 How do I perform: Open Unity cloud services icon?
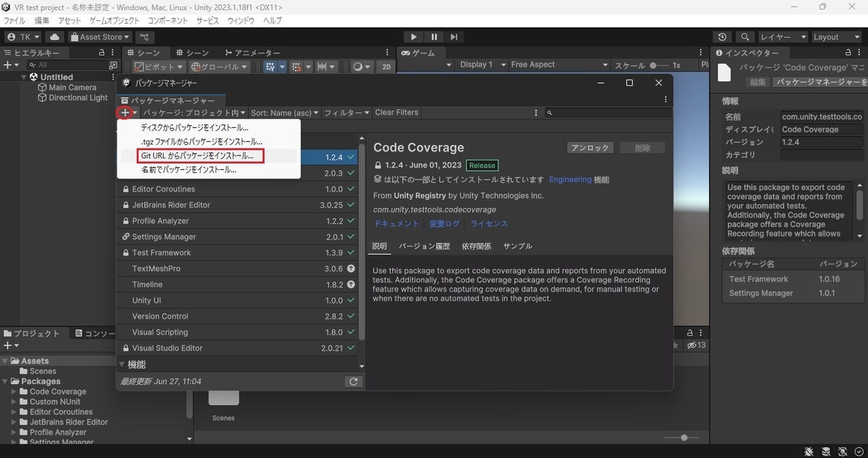pos(55,37)
